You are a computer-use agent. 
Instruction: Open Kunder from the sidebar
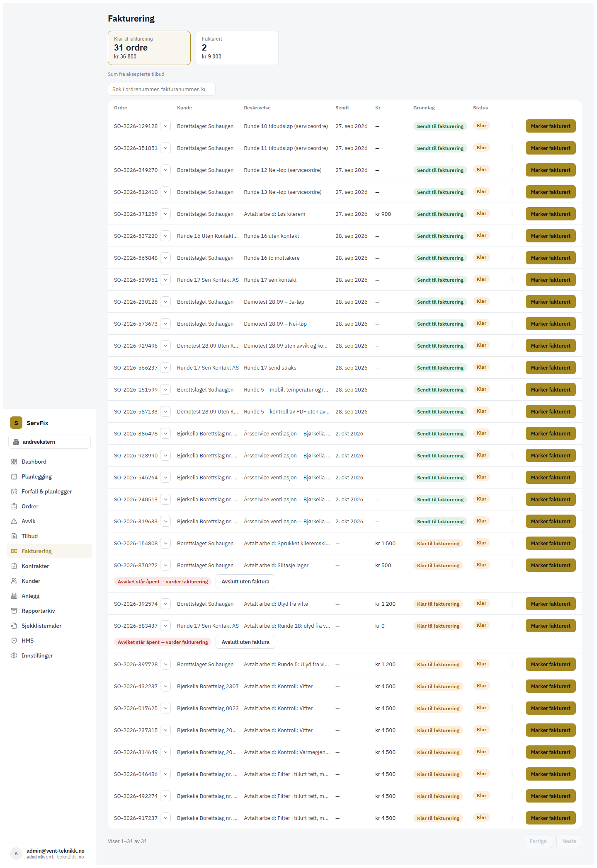coord(49,581)
